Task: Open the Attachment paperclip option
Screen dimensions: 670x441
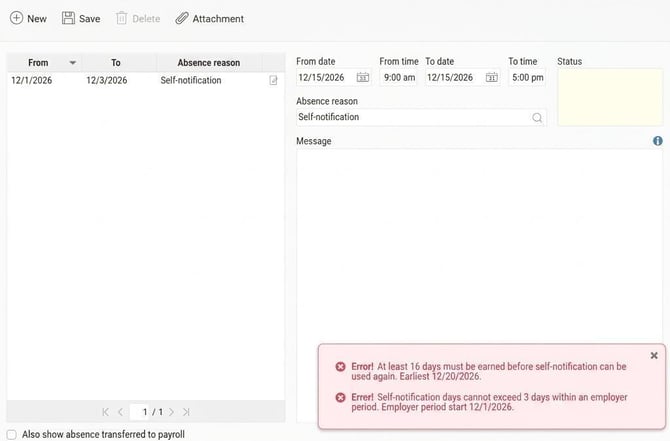Action: pyautogui.click(x=209, y=18)
